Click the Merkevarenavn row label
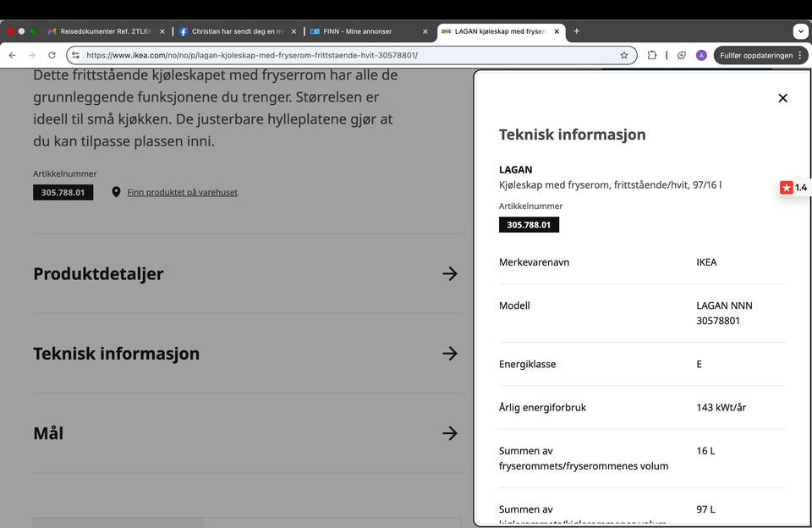Screen dimensions: 812x528 pos(534,262)
